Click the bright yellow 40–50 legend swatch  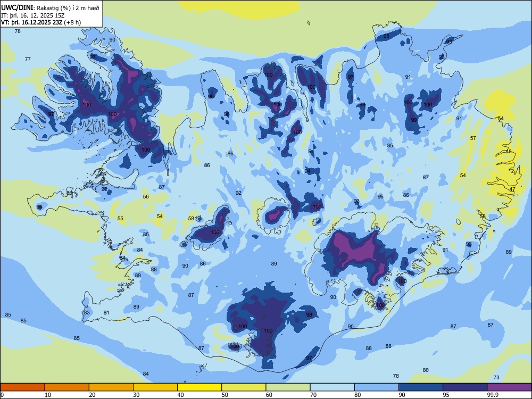click(199, 387)
